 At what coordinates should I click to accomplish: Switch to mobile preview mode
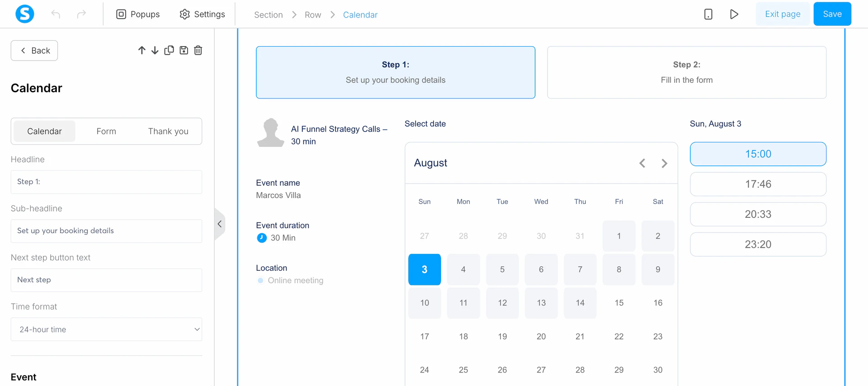[708, 14]
